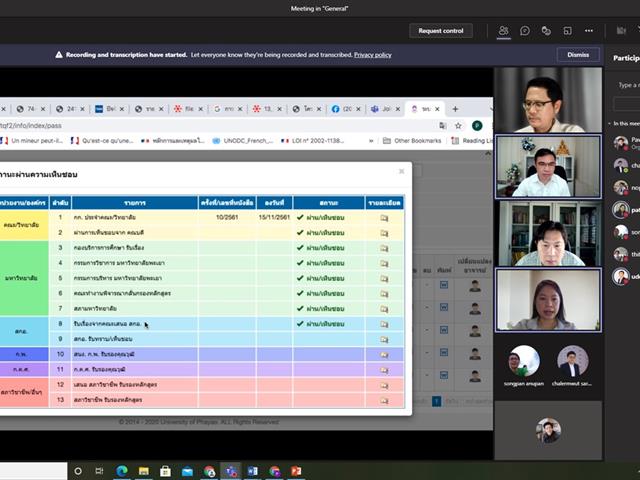Screen dimensions: 640x480
Task: Open the rooms icon in meeting toolbar
Action: pos(567,31)
